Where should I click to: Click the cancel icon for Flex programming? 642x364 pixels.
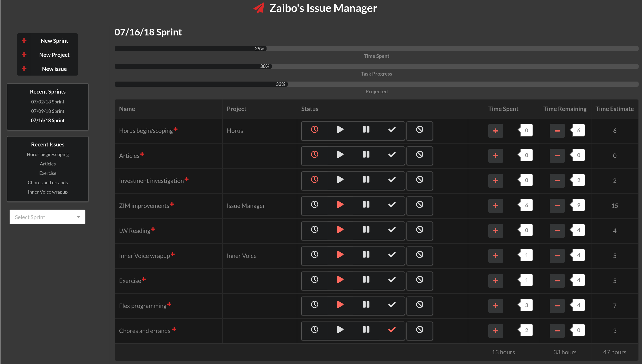419,305
